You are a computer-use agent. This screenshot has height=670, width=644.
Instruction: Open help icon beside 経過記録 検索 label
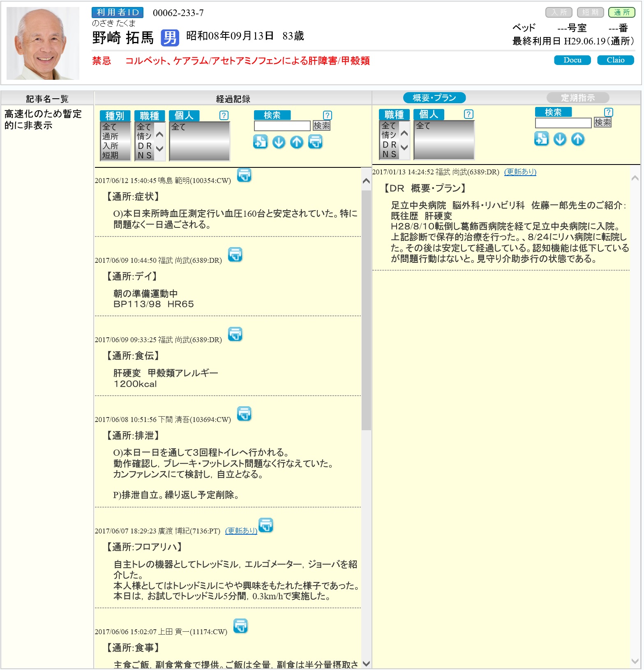[x=327, y=115]
